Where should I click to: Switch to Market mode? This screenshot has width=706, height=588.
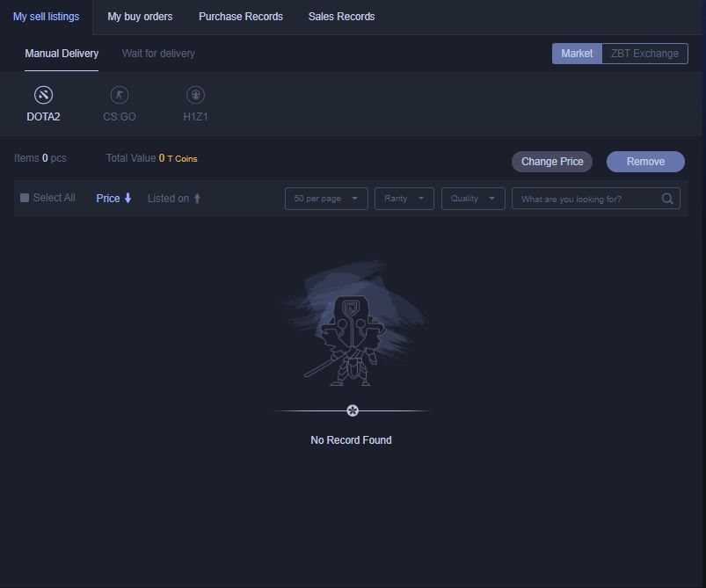point(577,54)
